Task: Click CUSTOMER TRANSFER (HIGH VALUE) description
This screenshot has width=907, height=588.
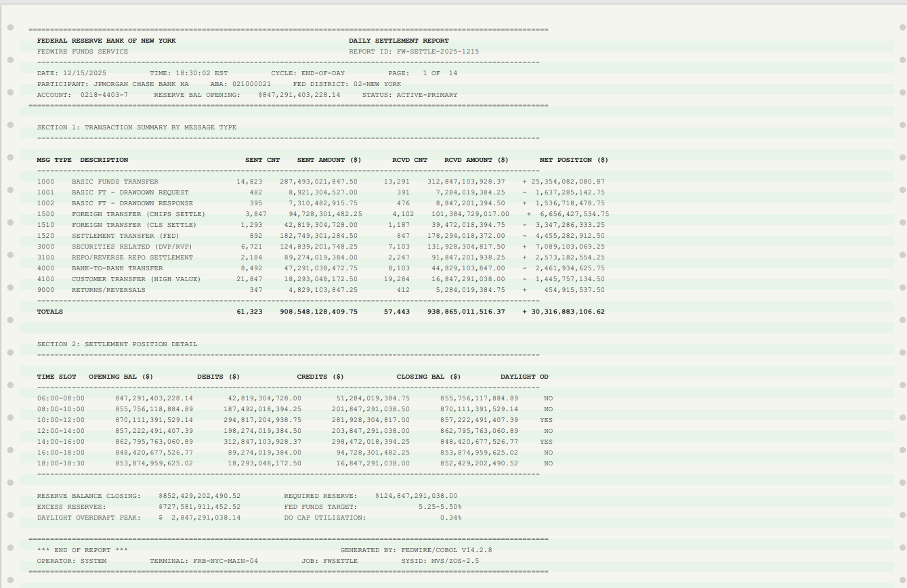Action: click(136, 279)
